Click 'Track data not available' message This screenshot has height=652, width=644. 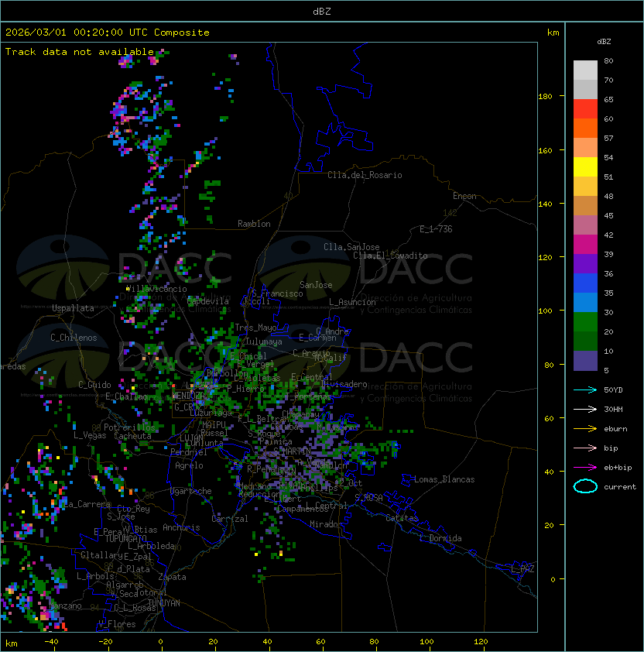pyautogui.click(x=80, y=52)
